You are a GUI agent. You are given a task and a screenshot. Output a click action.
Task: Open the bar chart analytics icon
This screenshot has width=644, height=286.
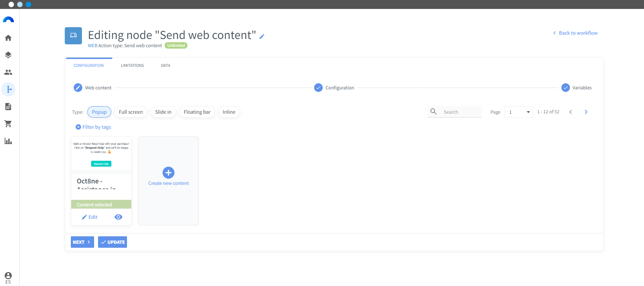[x=8, y=141]
